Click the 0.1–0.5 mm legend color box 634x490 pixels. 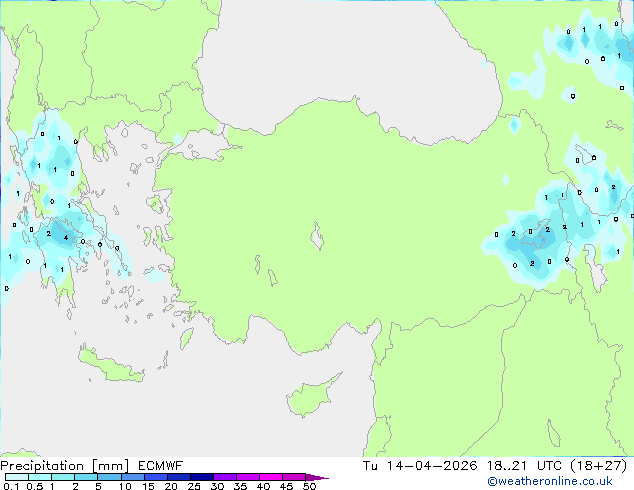tap(17, 477)
